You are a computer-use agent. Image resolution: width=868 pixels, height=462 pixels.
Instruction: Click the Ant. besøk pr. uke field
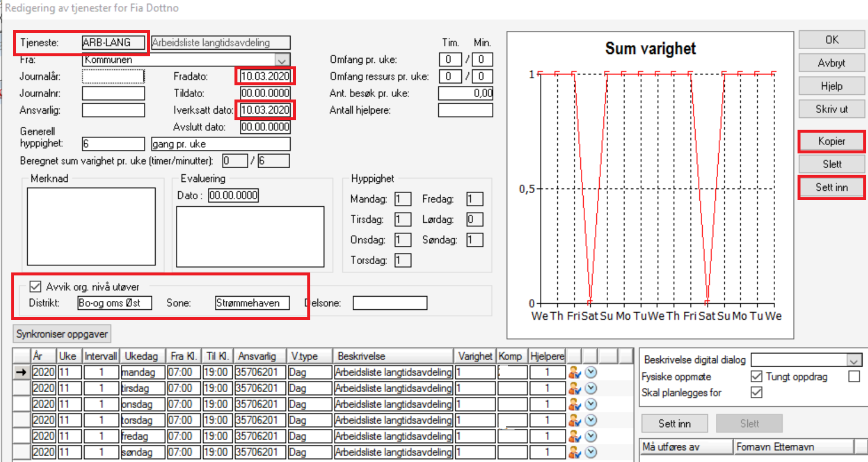point(465,93)
